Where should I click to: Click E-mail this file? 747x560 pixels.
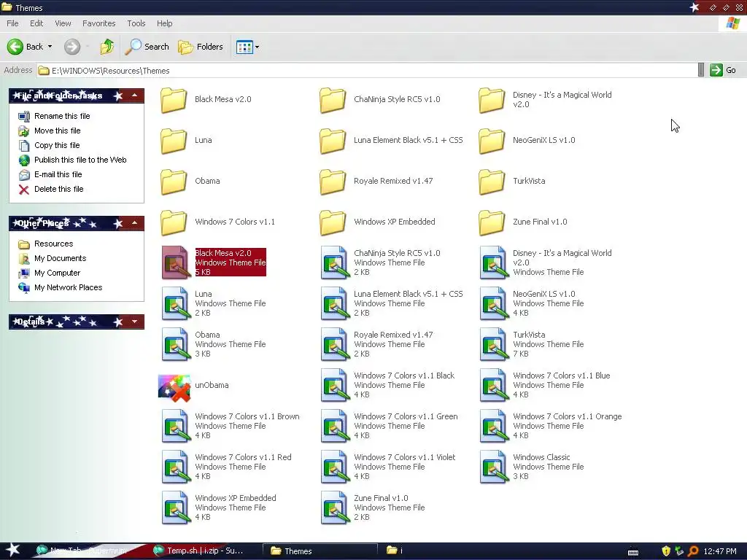click(58, 175)
